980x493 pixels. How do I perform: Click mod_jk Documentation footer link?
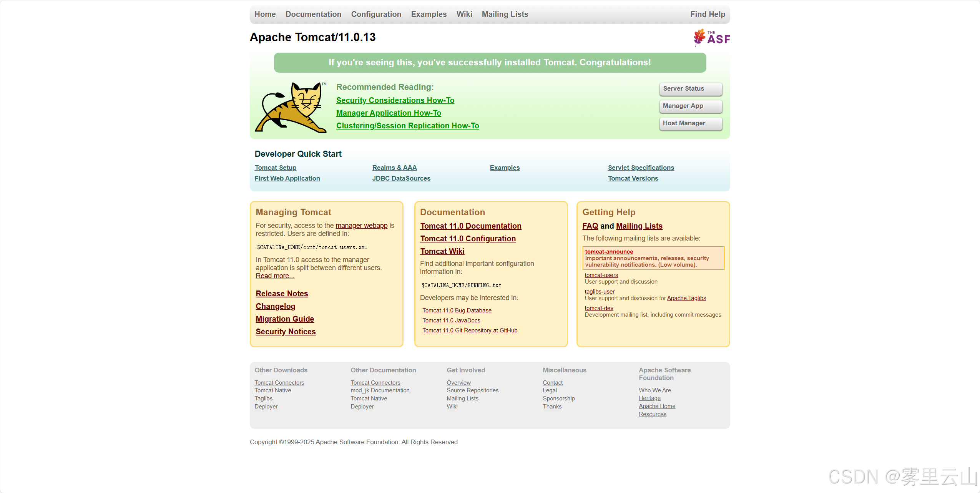click(x=380, y=390)
